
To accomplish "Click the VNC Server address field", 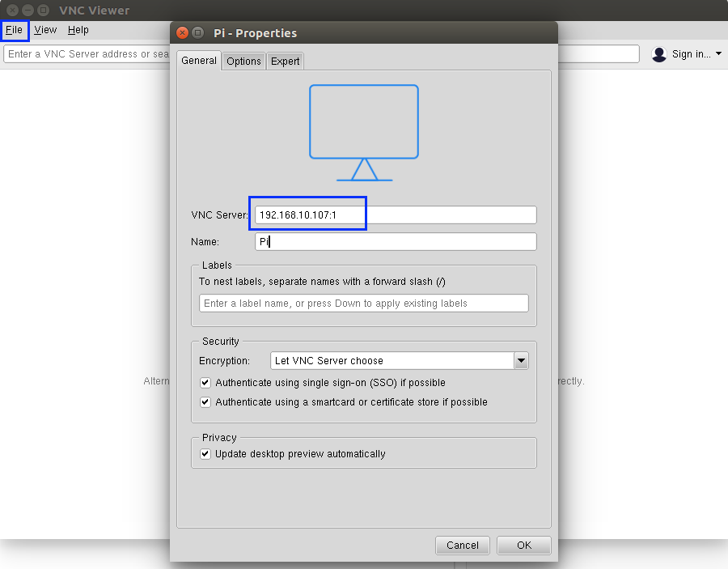I will click(396, 215).
